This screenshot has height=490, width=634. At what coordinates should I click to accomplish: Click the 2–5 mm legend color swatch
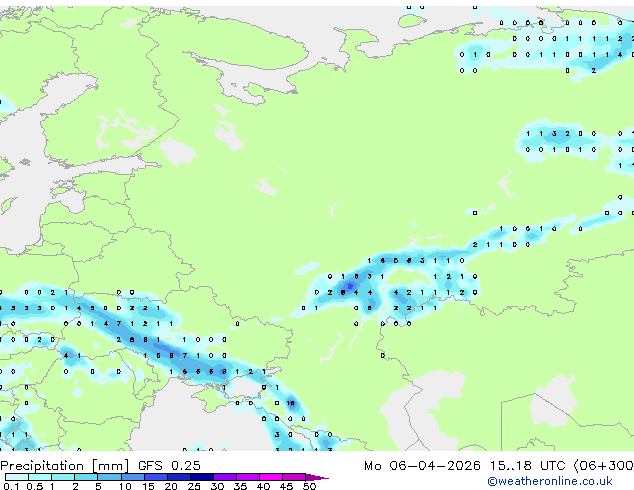(86, 477)
